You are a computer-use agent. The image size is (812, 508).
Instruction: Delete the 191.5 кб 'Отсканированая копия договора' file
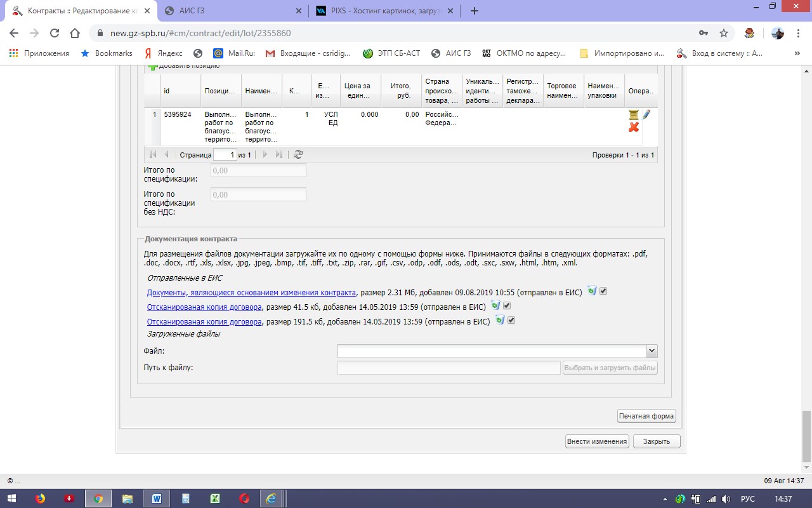(500, 320)
